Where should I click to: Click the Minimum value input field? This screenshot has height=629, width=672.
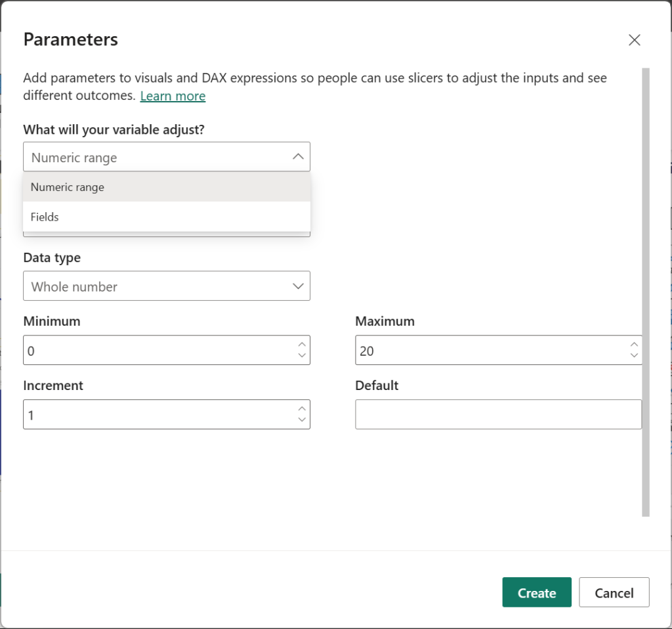pos(157,351)
